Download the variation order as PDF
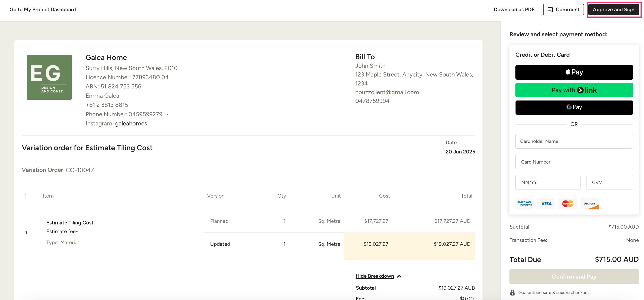The width and height of the screenshot is (644, 300). pyautogui.click(x=514, y=9)
